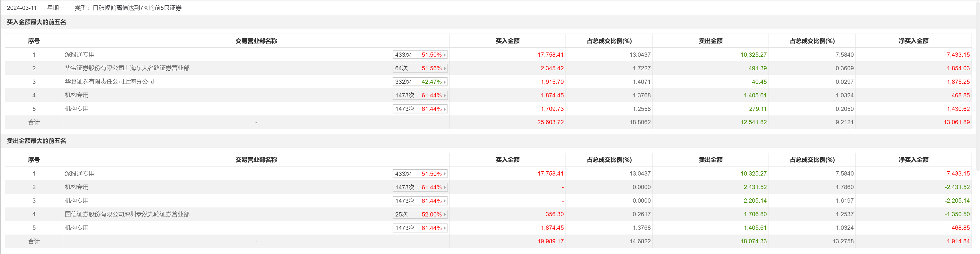The width and height of the screenshot is (980, 254).
Task: Click the 买入金额 header in the top table
Action: [507, 41]
